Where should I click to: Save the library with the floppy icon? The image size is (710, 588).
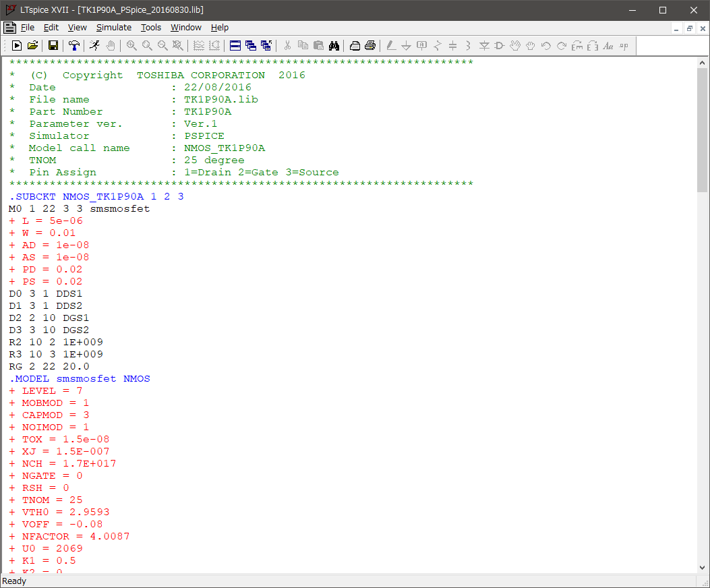click(53, 45)
